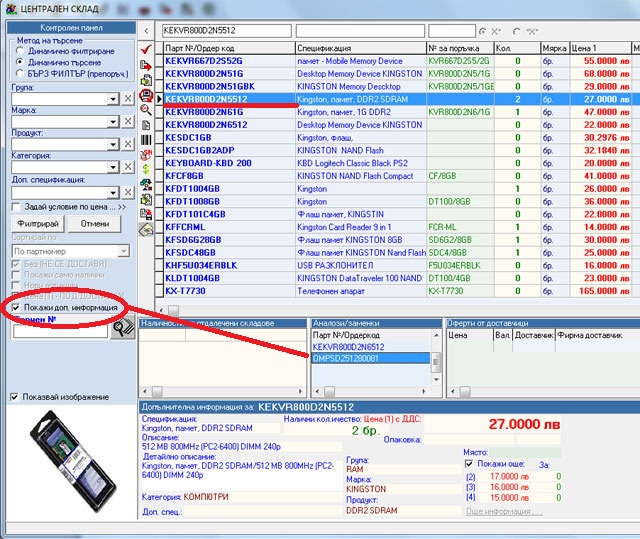Clear the Доп. спецификация field with its X button
This screenshot has height=539, width=640.
(x=128, y=192)
